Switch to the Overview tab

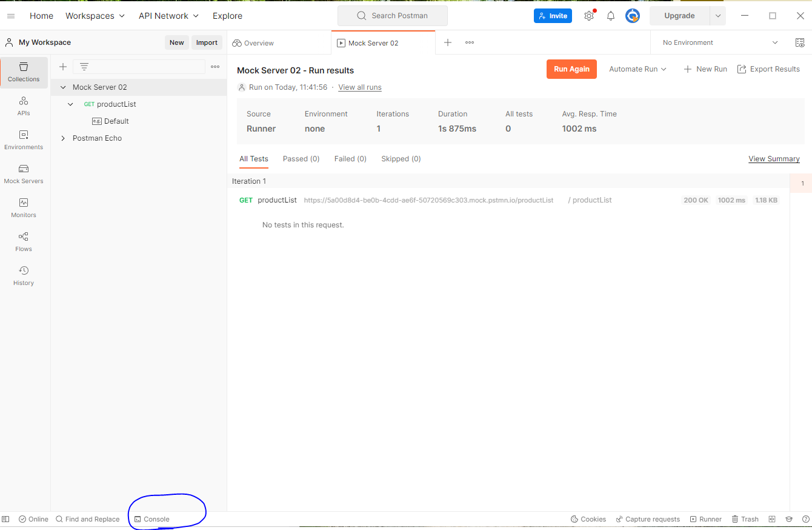[x=279, y=43]
